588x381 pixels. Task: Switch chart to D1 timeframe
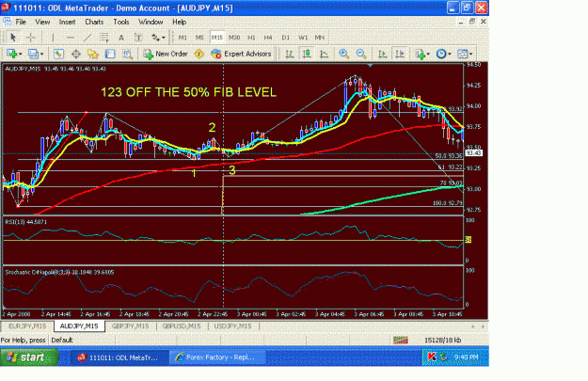(286, 37)
